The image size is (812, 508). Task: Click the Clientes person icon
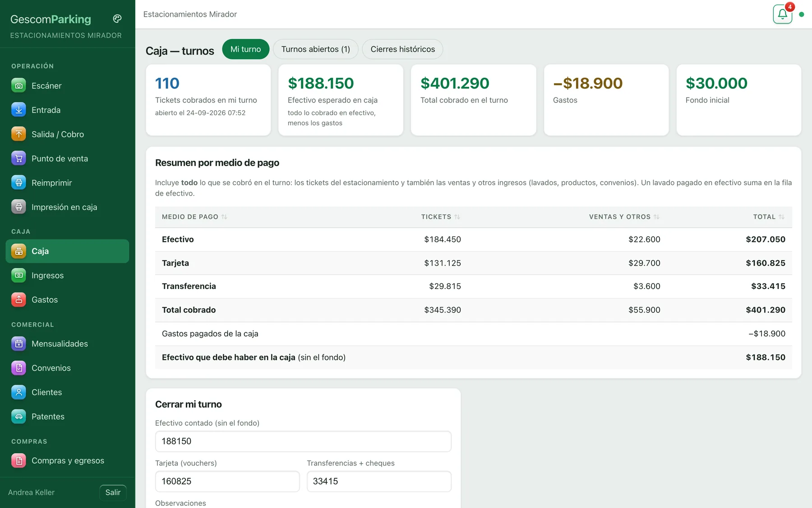[x=18, y=392]
